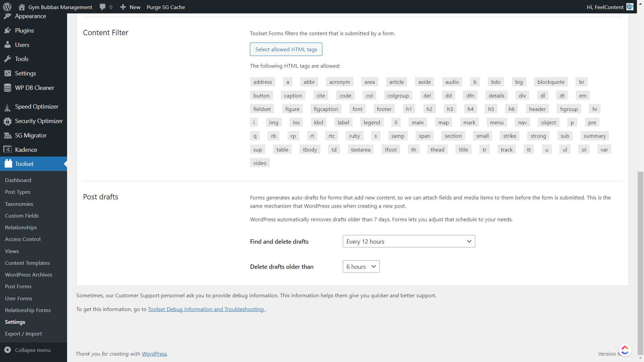Viewport: 644px width, 362px height.
Task: Click the WP DB Cleaner database icon
Action: click(8, 88)
